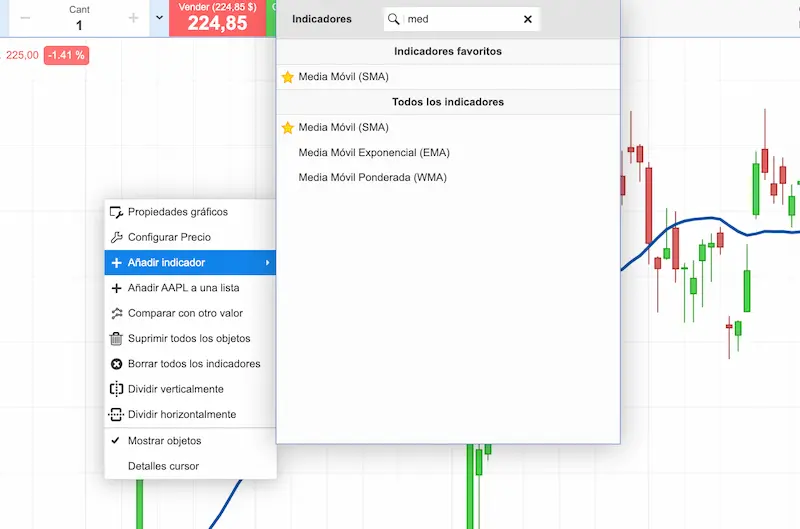Expand the Añadir indicador submenu arrow

coord(267,263)
